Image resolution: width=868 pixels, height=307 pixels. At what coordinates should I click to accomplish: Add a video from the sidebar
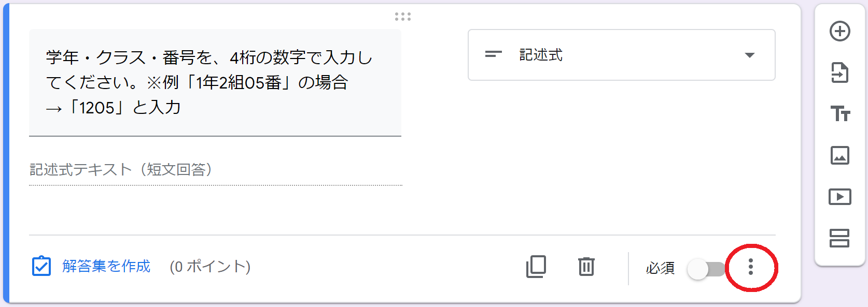[x=840, y=197]
